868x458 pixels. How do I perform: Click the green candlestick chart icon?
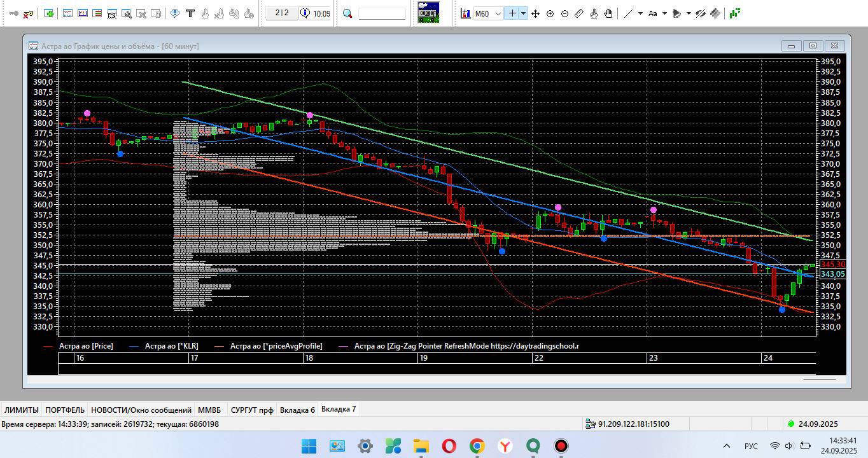[735, 13]
